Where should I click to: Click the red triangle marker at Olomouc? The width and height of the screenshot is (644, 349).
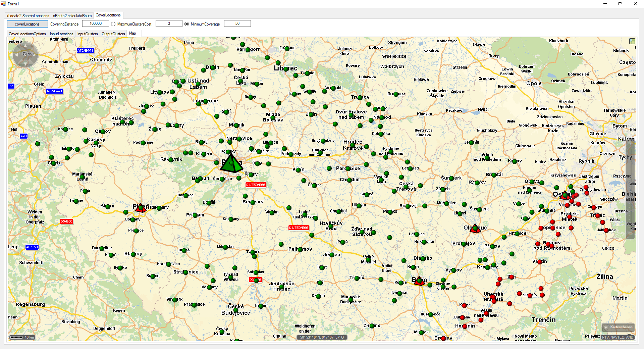click(475, 229)
